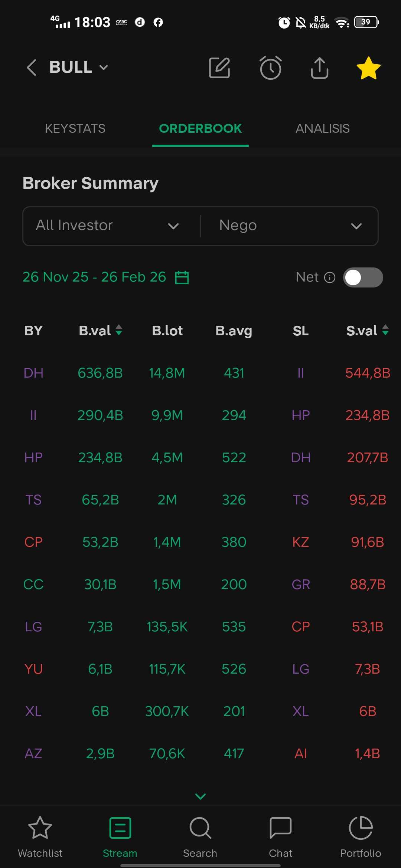Viewport: 401px width, 868px height.
Task: Tap buyer broker DH in first row
Action: (33, 373)
